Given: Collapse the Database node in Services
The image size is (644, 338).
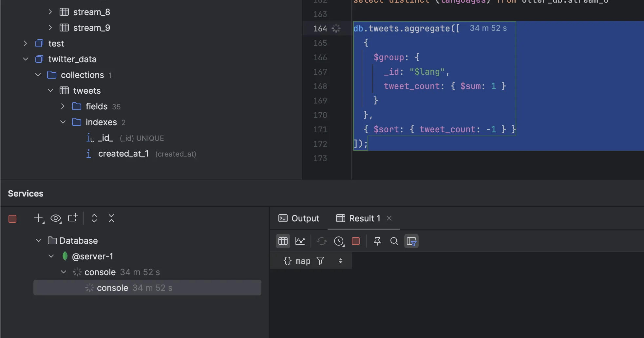Looking at the screenshot, I should coord(39,241).
